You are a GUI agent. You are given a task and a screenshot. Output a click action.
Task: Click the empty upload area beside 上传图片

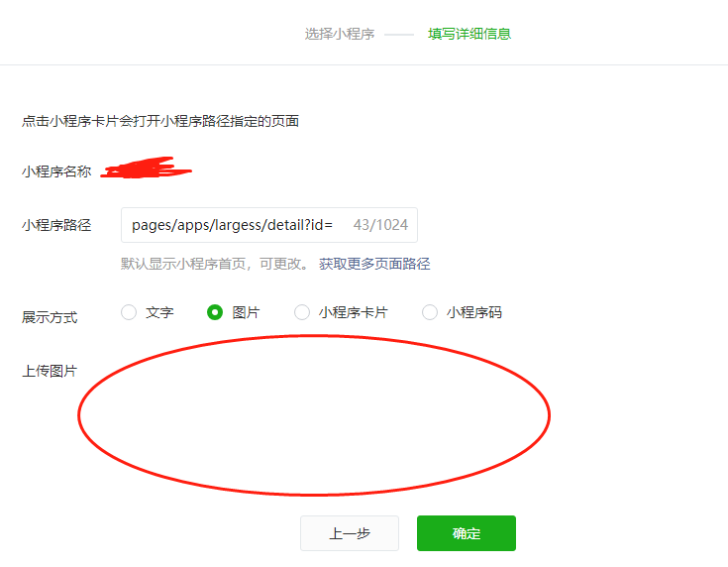[314, 415]
